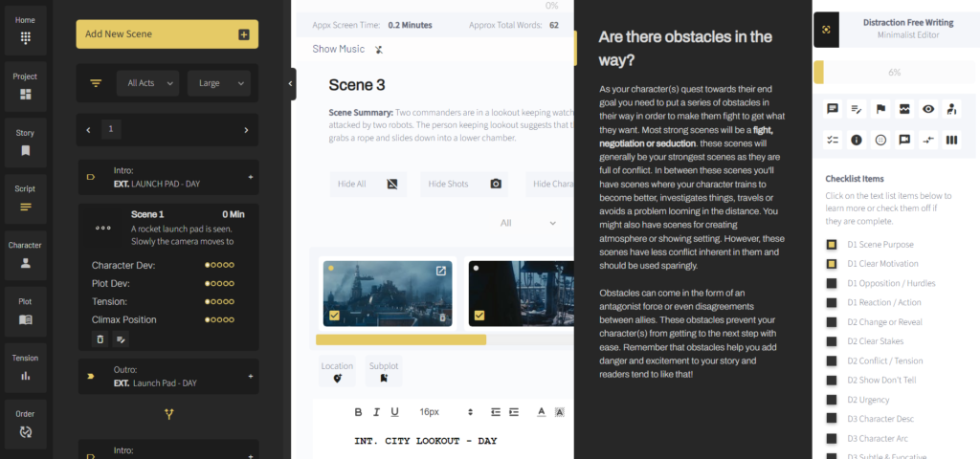This screenshot has height=459, width=980.
Task: Uncheck the D1 Scene Purpose checkbox
Action: click(832, 245)
